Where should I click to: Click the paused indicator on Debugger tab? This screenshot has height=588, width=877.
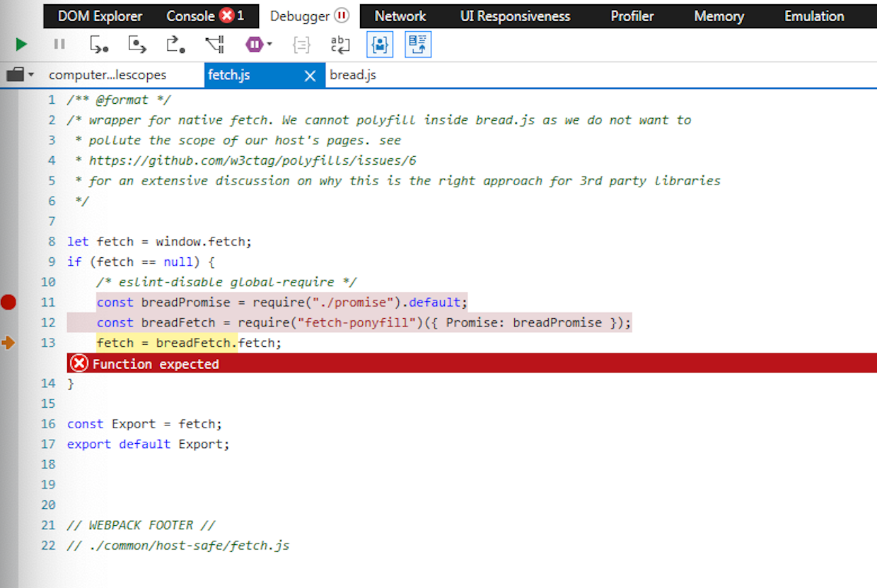click(341, 16)
